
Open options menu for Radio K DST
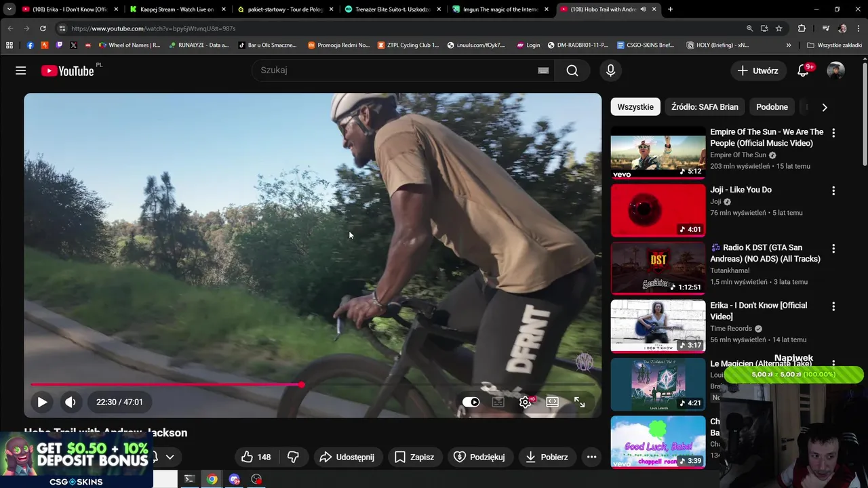point(833,249)
